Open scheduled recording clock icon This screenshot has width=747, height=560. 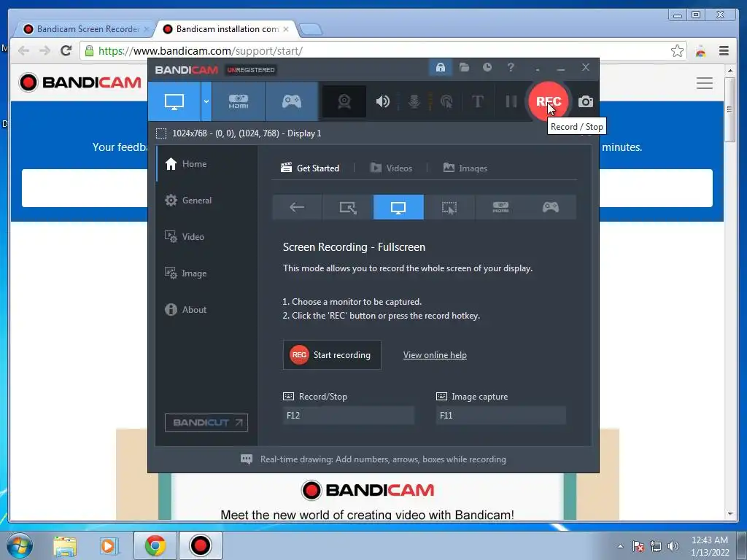[x=487, y=68]
